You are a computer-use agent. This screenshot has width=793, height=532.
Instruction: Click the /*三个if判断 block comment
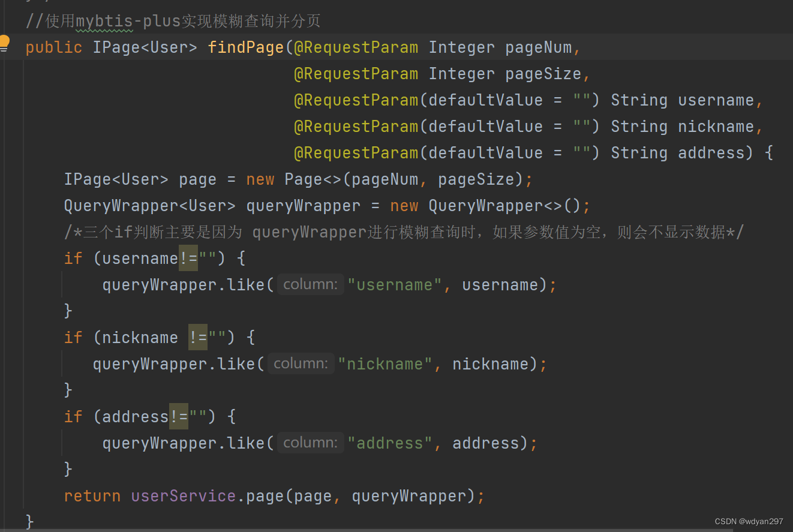[x=404, y=232]
